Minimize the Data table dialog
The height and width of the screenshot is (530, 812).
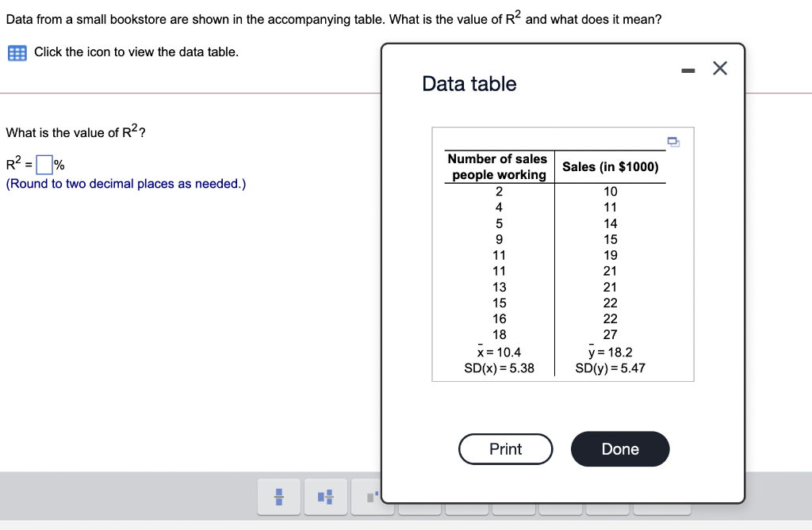[x=687, y=70]
